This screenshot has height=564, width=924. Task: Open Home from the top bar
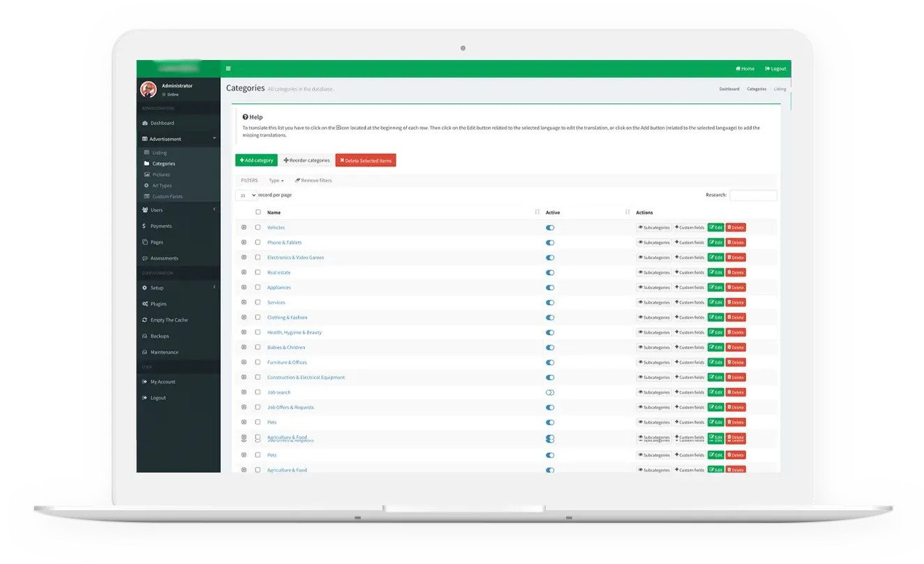[745, 68]
